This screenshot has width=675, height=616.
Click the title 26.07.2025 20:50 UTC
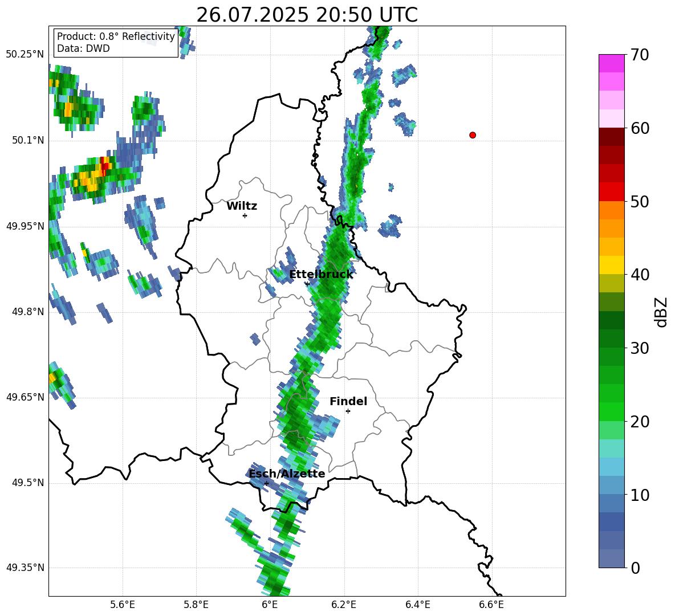pos(307,15)
